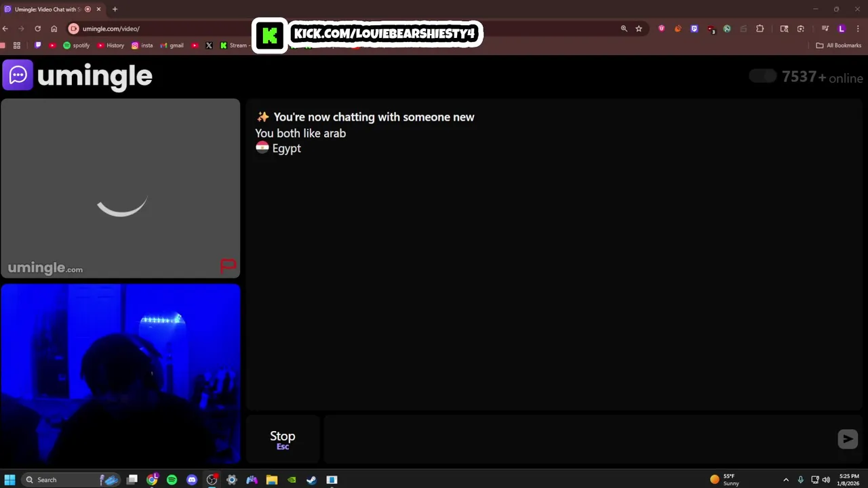Reload the page with refresh icon
The height and width of the screenshot is (488, 868).
[x=37, y=28]
